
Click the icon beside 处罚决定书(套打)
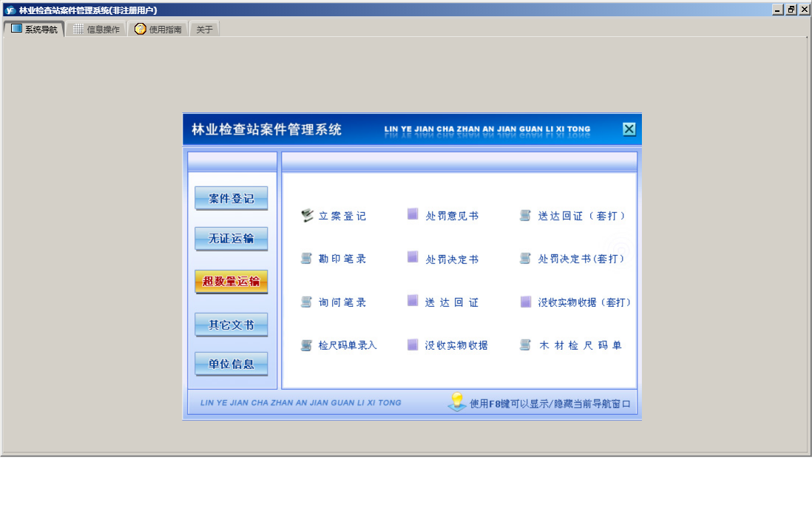point(525,258)
